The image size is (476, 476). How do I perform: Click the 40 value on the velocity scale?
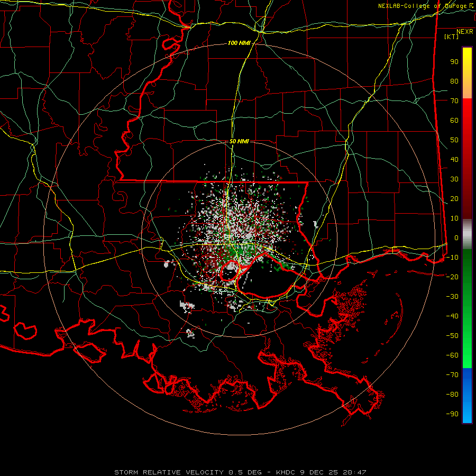454,159
